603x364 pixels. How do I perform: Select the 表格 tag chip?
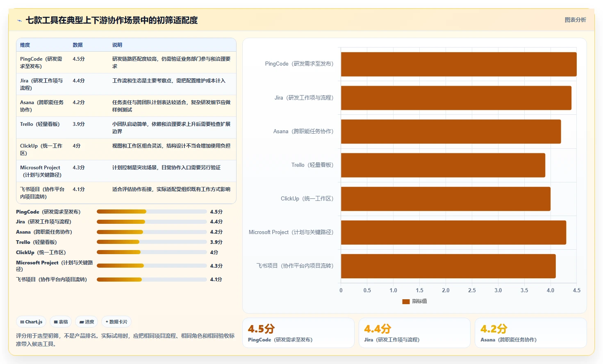pyautogui.click(x=61, y=322)
